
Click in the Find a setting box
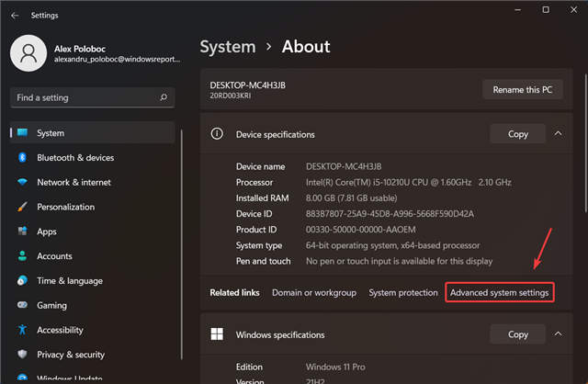click(83, 97)
